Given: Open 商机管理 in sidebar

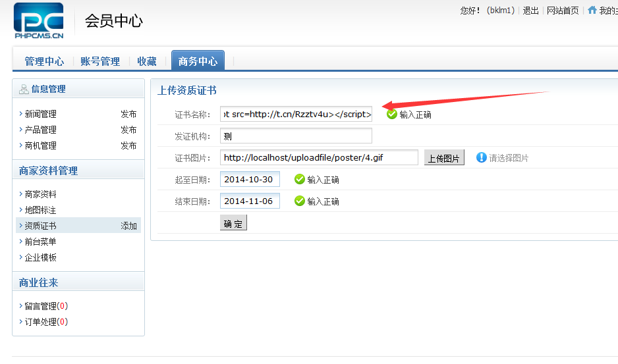Looking at the screenshot, I should coord(41,145).
